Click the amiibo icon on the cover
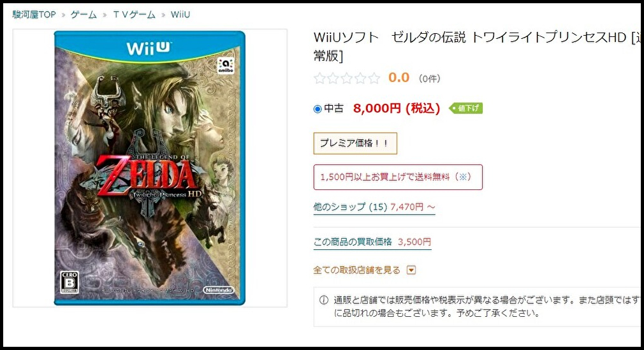The height and width of the screenshot is (350, 644). 226,65
